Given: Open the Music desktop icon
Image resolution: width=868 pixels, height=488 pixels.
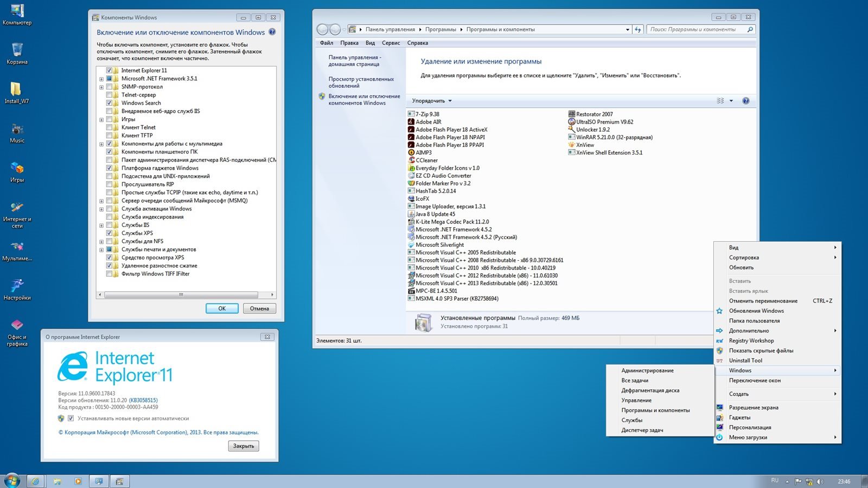Looking at the screenshot, I should coord(17,132).
